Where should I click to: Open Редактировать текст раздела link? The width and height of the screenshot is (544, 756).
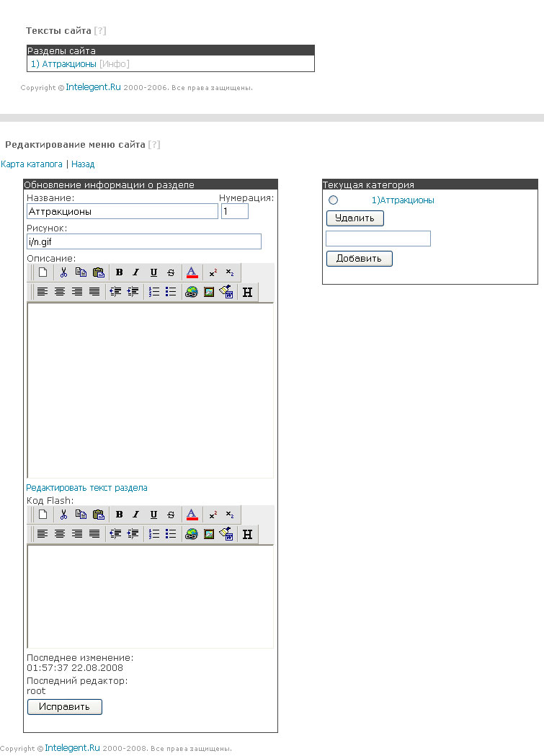pyautogui.click(x=86, y=488)
